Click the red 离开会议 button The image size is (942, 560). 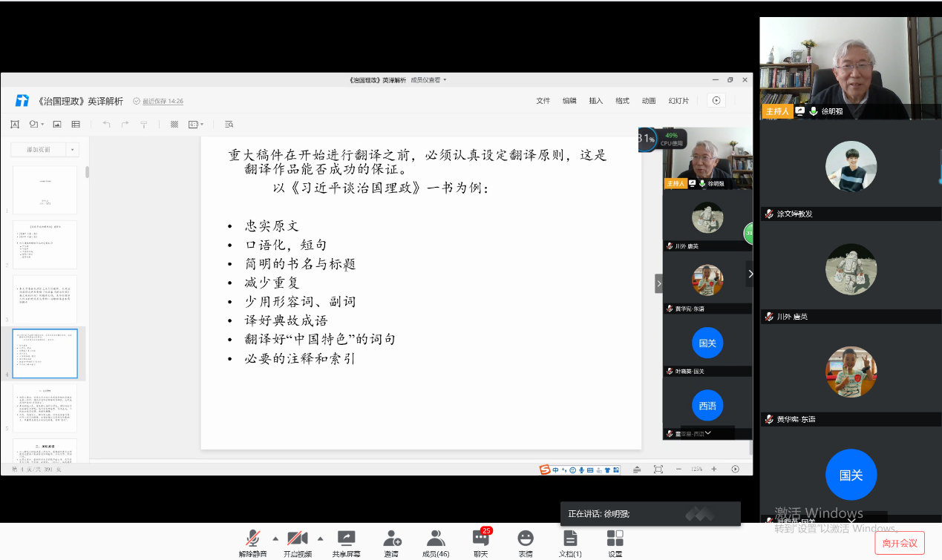click(899, 543)
